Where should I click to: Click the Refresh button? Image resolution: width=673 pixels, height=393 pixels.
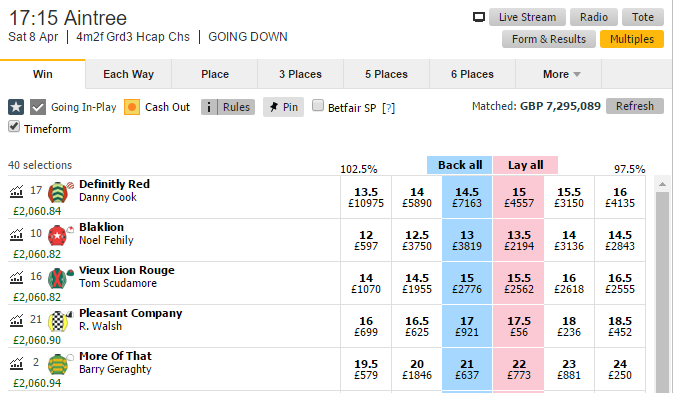point(635,106)
